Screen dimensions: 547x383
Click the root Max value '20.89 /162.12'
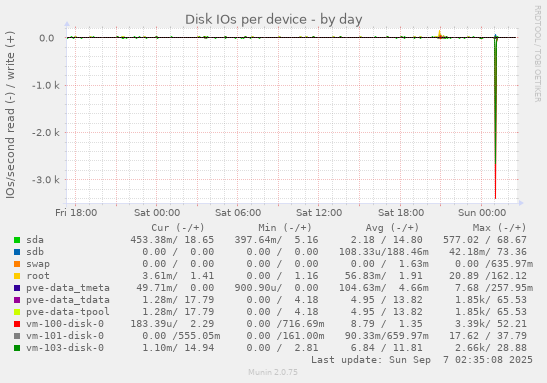(488, 276)
